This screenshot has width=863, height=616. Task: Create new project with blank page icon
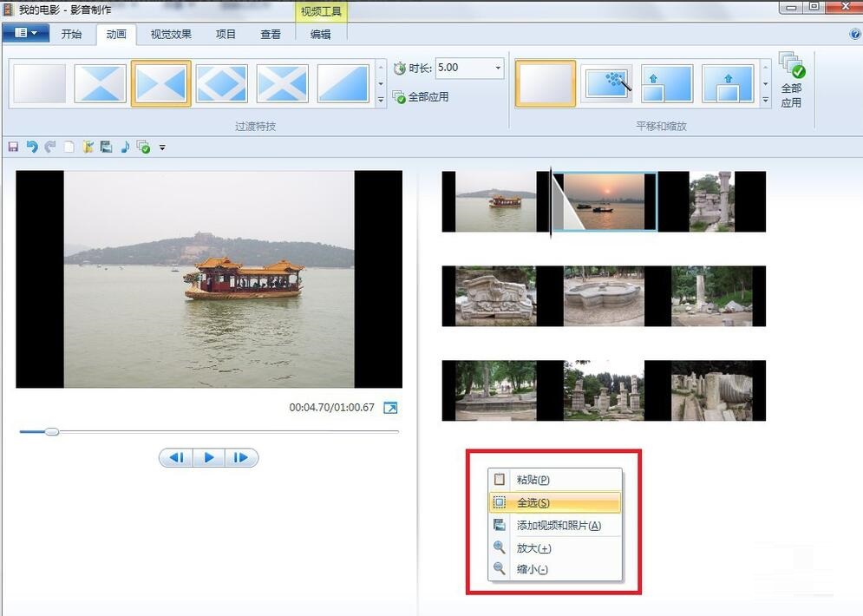[69, 147]
